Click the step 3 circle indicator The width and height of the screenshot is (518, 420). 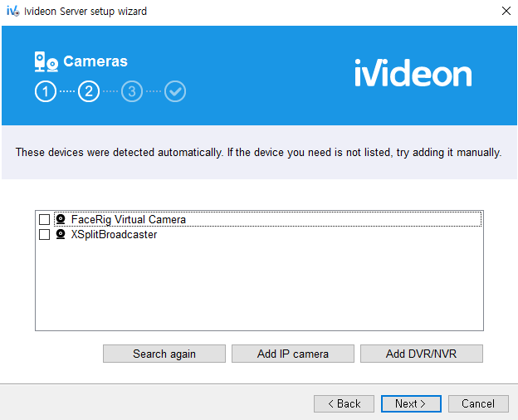tap(132, 91)
